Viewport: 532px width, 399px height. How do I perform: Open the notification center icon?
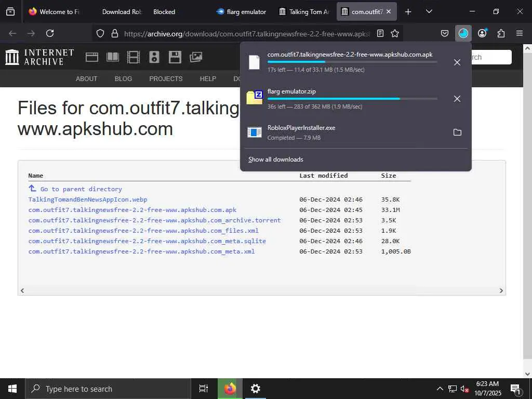(x=516, y=389)
